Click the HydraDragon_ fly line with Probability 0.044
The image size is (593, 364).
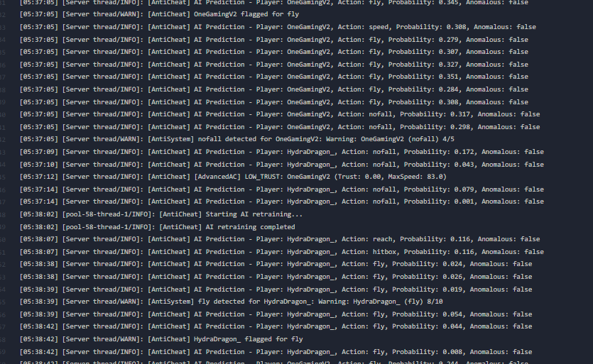(x=276, y=326)
